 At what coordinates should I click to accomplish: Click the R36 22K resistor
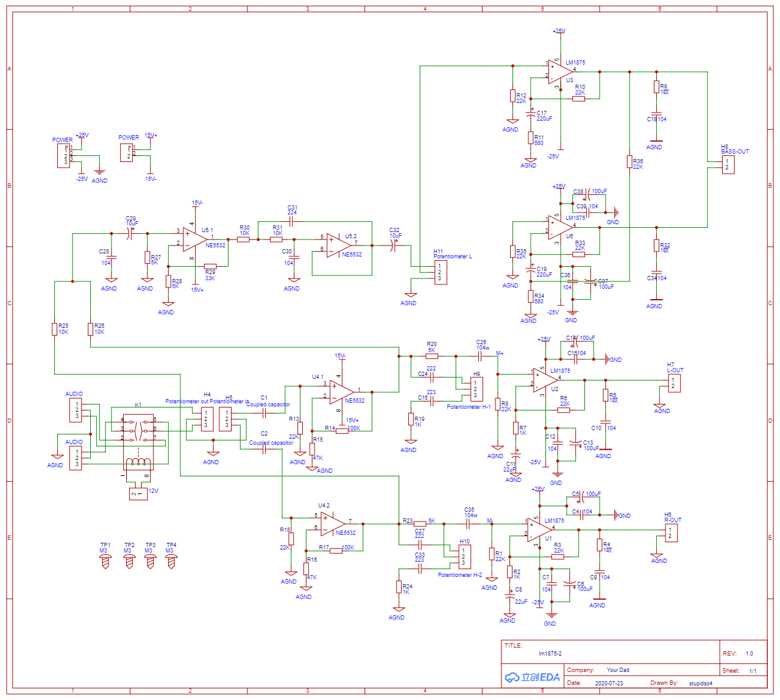click(x=629, y=161)
